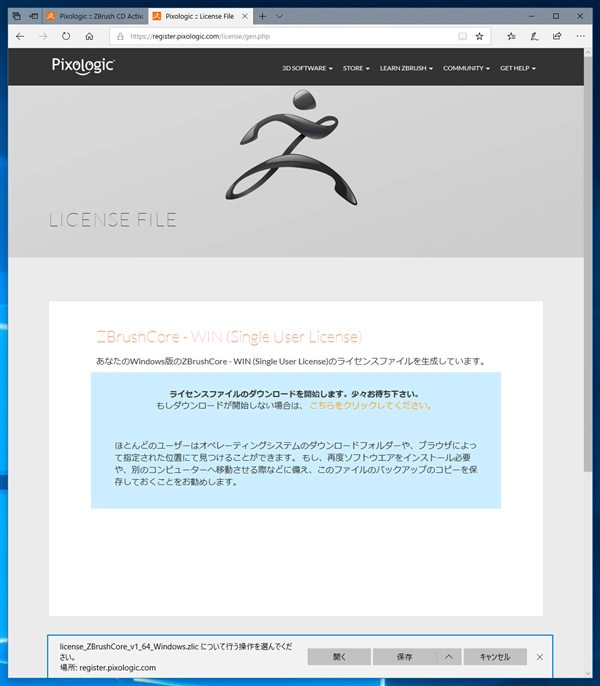Open the tabs you've set aside icon
Image resolution: width=600 pixels, height=686 pixels.
click(x=17, y=16)
